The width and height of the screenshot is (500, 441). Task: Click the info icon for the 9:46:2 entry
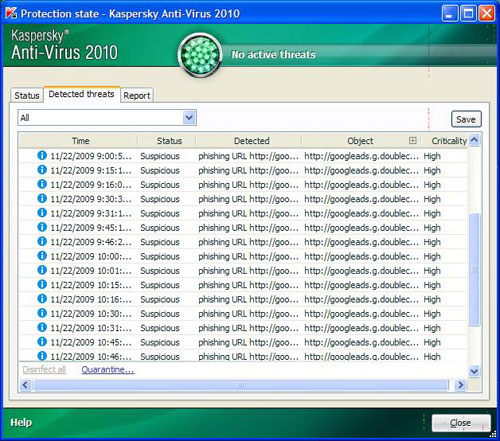[42, 241]
